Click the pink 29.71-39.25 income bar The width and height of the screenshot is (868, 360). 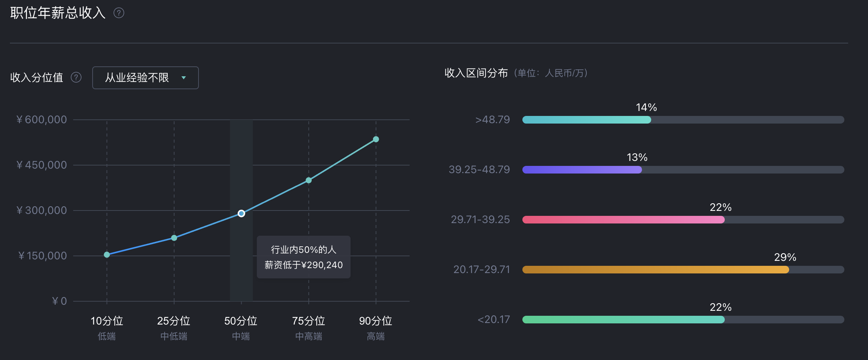click(623, 220)
